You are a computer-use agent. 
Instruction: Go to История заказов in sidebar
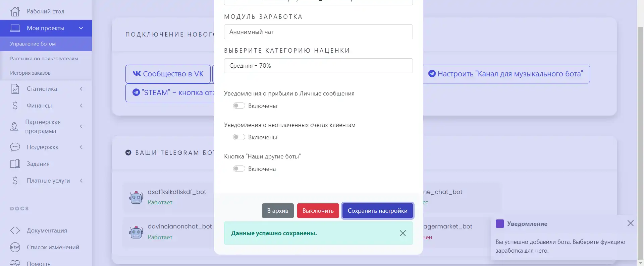click(x=30, y=73)
